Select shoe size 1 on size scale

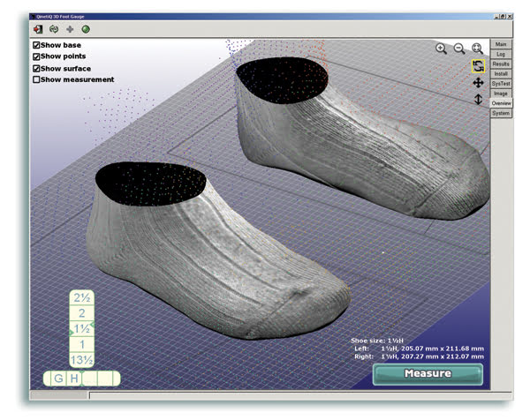click(x=82, y=344)
